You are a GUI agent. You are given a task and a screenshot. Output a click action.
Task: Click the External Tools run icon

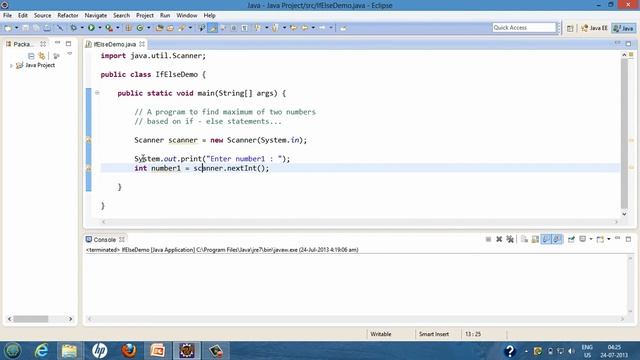(109, 28)
